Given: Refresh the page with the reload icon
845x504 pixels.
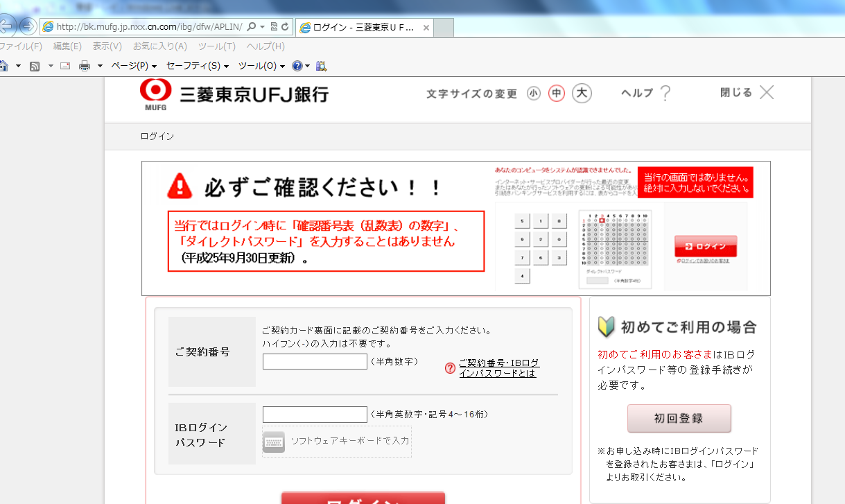Looking at the screenshot, I should [285, 27].
